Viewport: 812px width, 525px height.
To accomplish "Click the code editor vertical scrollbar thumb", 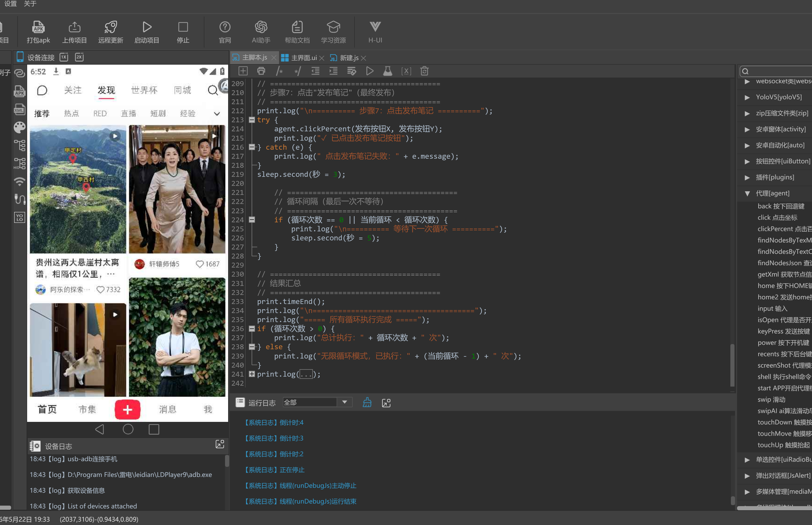I will click(x=733, y=365).
